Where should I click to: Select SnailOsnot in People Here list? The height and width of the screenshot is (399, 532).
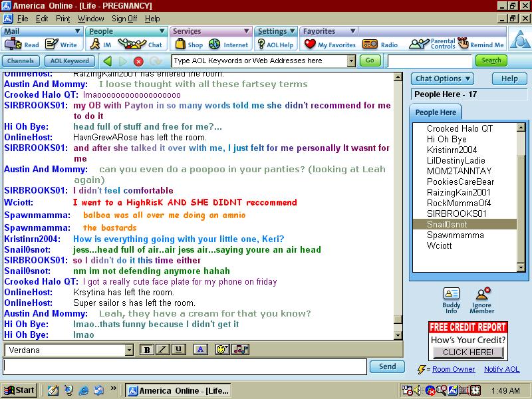coord(465,224)
